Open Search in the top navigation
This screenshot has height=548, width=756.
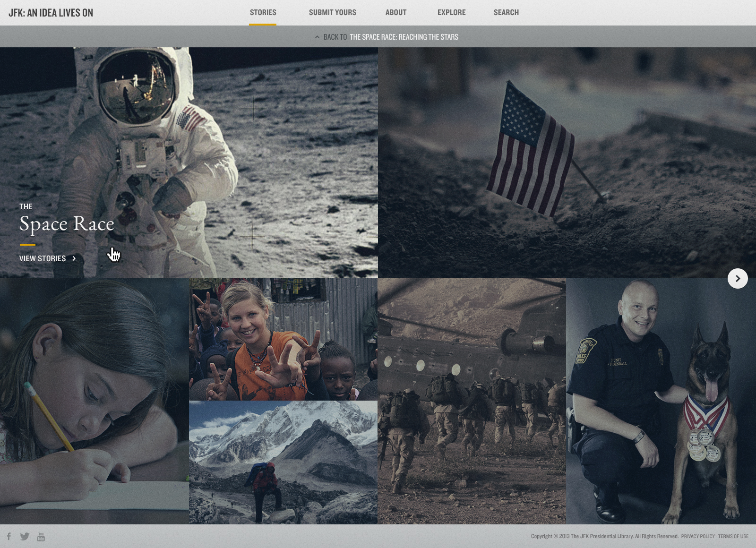point(506,13)
